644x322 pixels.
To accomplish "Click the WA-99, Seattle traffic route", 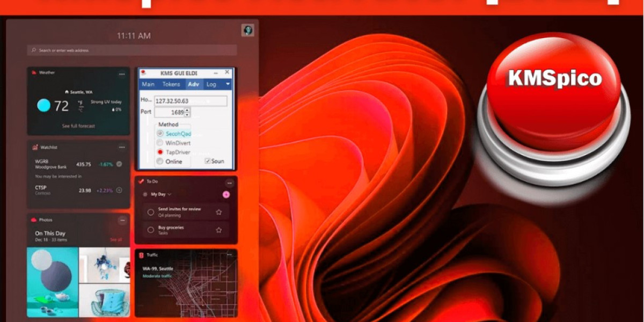I will [x=158, y=268].
